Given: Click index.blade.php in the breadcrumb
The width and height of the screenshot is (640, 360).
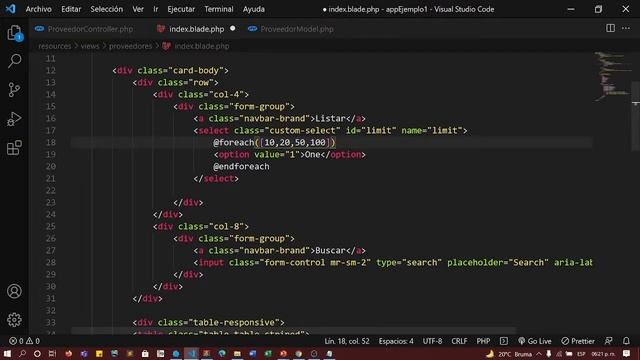Looking at the screenshot, I should (x=202, y=46).
